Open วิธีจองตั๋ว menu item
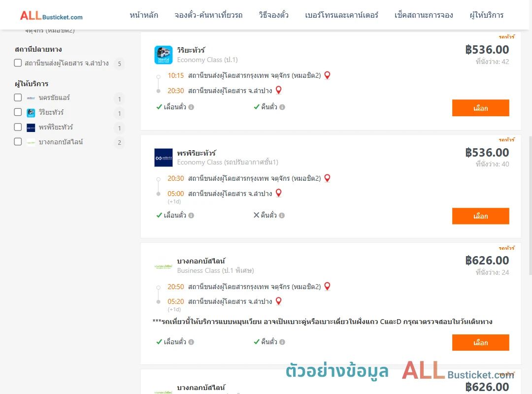 (x=273, y=15)
